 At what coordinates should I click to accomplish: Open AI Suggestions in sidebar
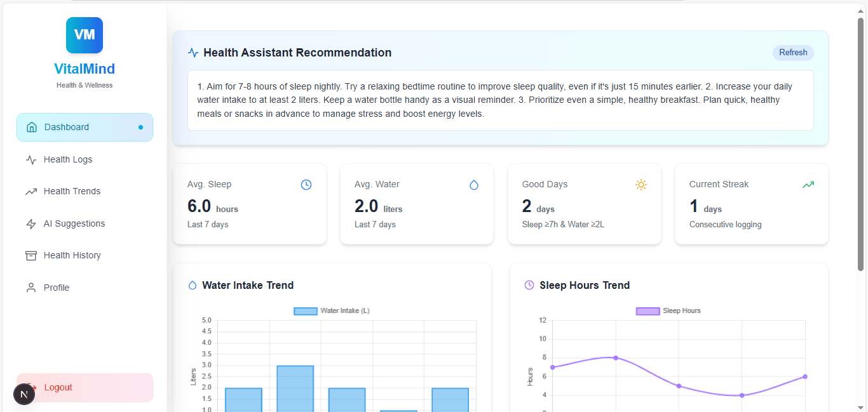click(x=74, y=224)
